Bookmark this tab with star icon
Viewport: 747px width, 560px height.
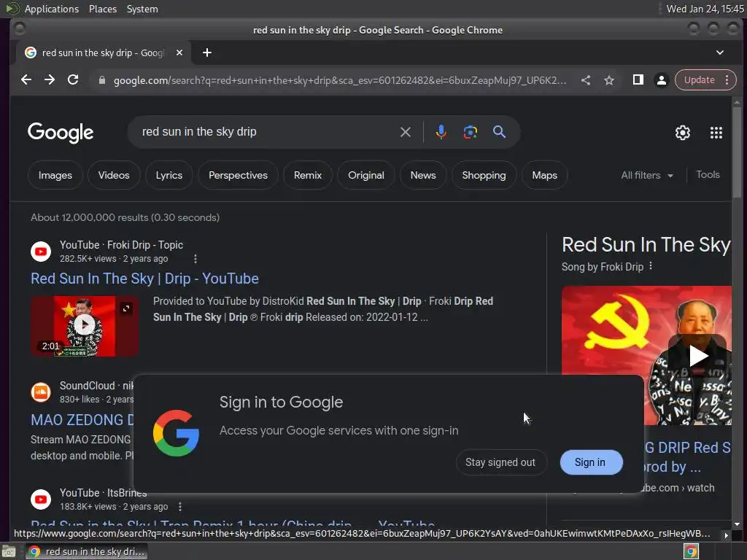pyautogui.click(x=609, y=80)
